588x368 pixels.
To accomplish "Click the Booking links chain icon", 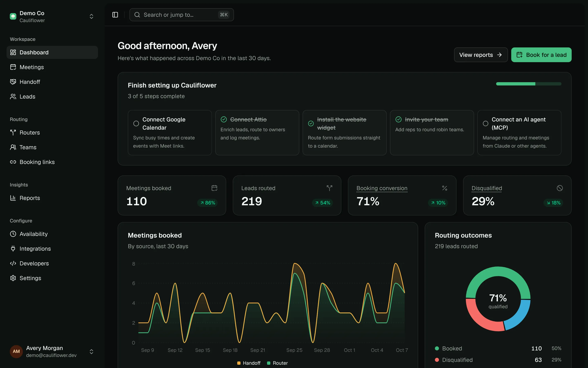I will coord(13,162).
